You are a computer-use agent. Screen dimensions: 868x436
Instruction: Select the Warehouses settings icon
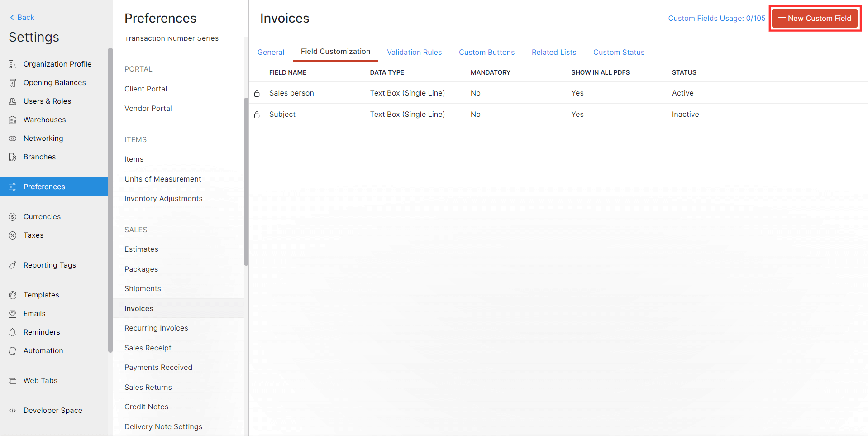point(13,120)
